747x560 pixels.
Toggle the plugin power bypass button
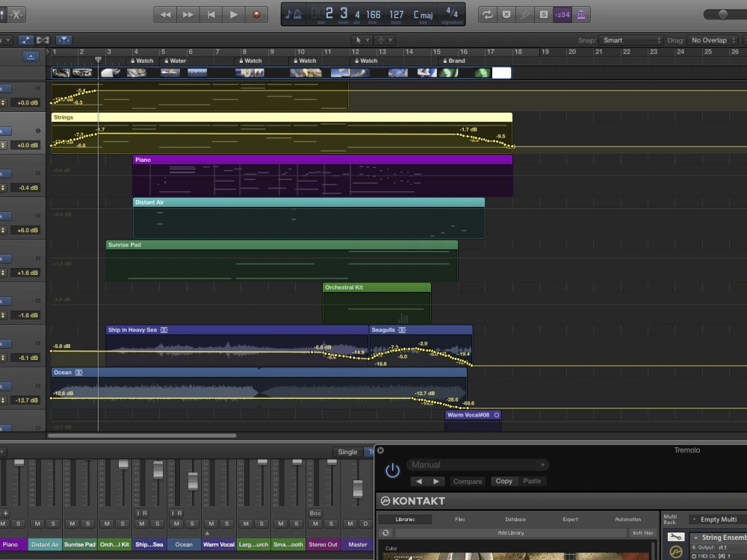pos(392,470)
